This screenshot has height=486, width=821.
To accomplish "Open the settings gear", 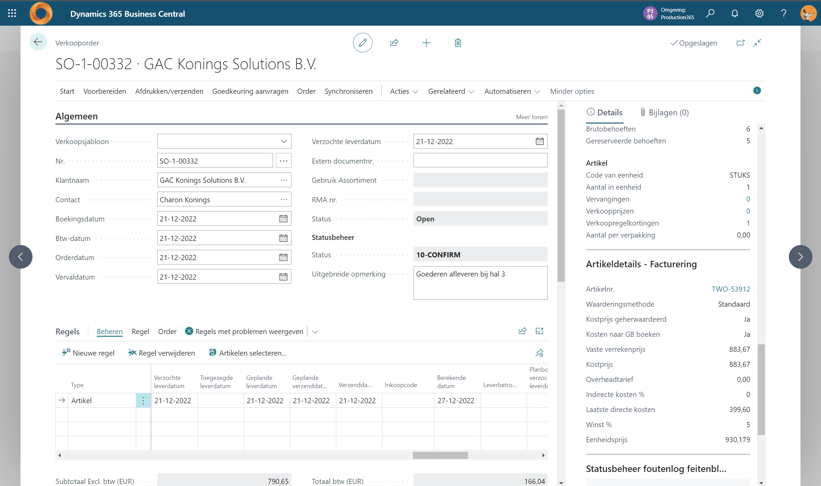I will (759, 13).
